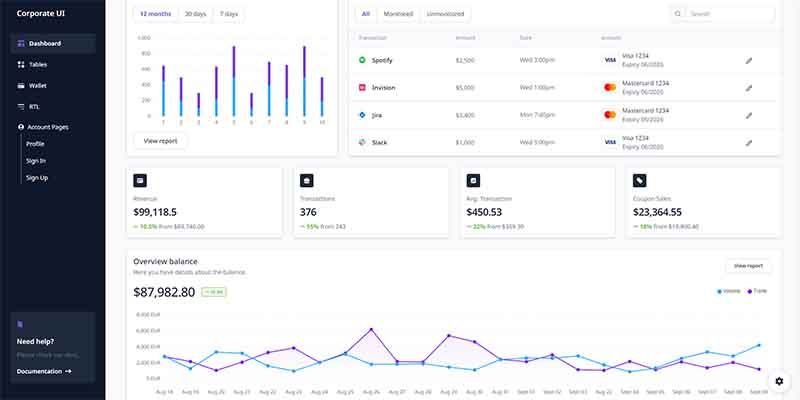This screenshot has width=800, height=400.
Task: Click the Coupon Sales tag icon
Action: (639, 181)
